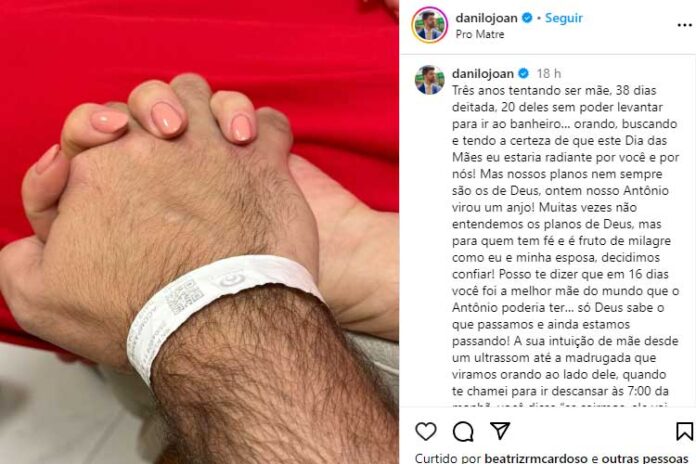Screen dimensions: 696x464
Task: Like the post with the heart icon
Action: click(x=426, y=432)
